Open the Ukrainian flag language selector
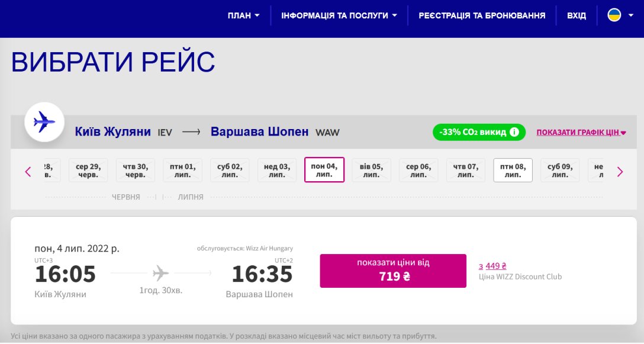 616,15
